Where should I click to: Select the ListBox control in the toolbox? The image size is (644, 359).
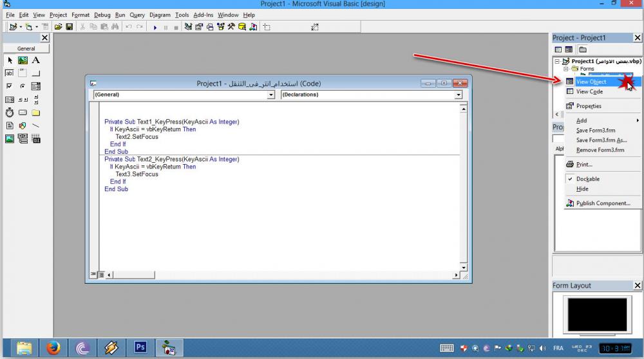[x=10, y=99]
